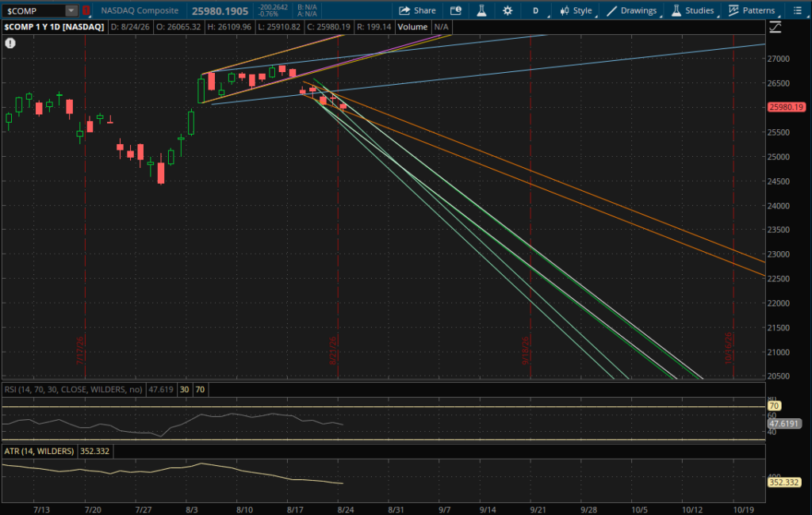Click the red 25980.19 price bubble
Screen dimensions: 812x515
click(786, 107)
